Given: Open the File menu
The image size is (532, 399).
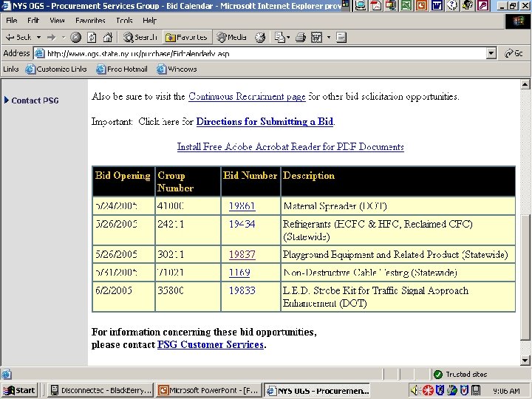Looking at the screenshot, I should [12, 21].
